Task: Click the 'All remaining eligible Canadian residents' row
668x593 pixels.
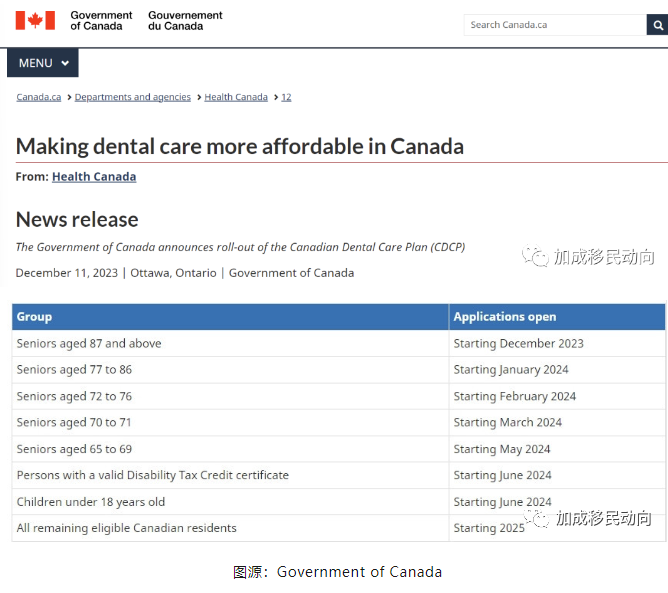Action: tap(339, 528)
